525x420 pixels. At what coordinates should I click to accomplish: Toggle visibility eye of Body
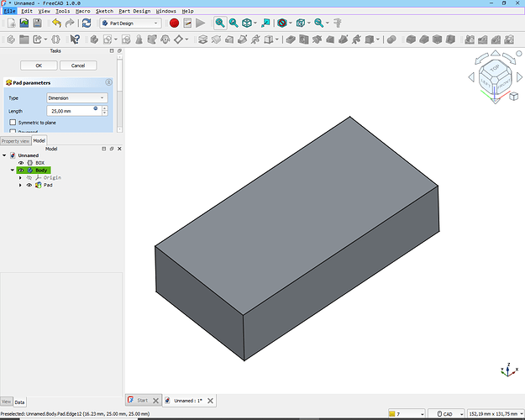[x=21, y=171]
